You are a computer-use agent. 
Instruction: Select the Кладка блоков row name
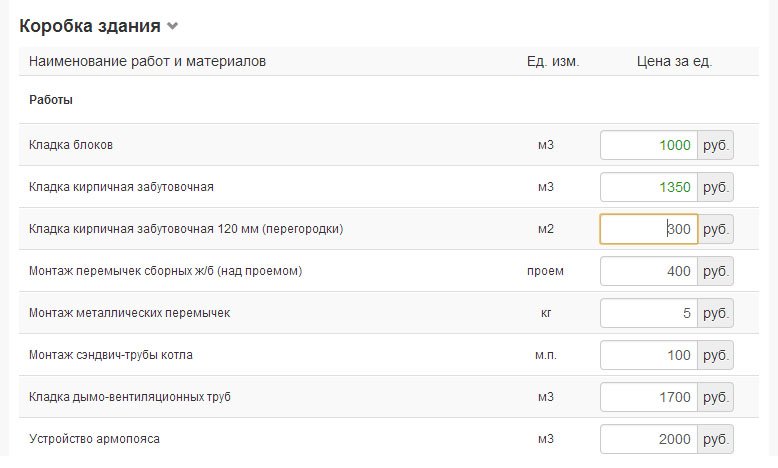[71, 145]
